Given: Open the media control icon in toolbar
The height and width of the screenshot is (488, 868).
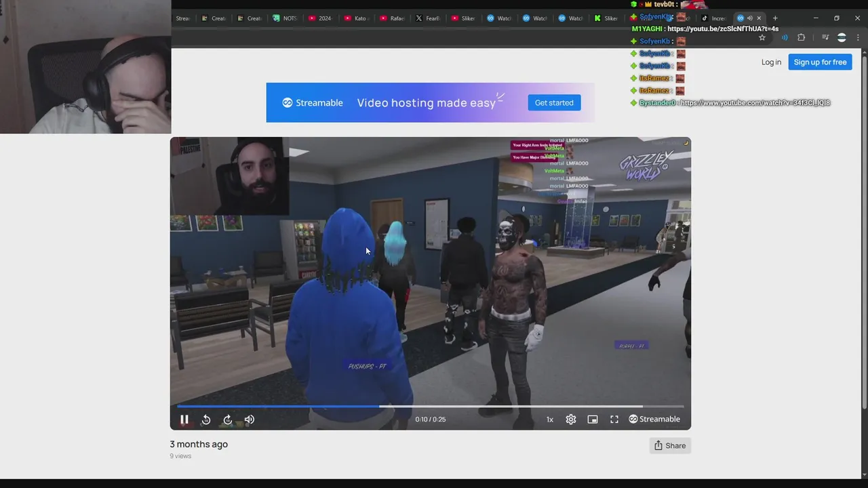Looking at the screenshot, I should pos(825,37).
